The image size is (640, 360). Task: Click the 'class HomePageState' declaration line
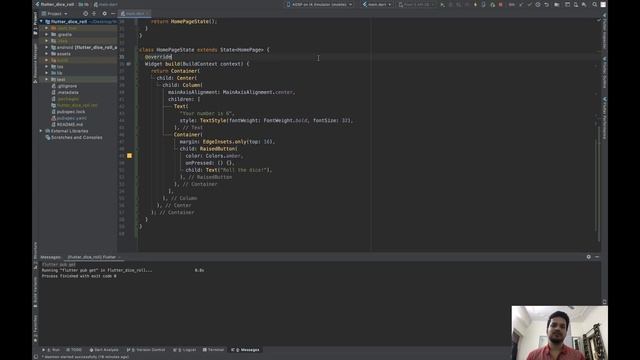(204, 50)
